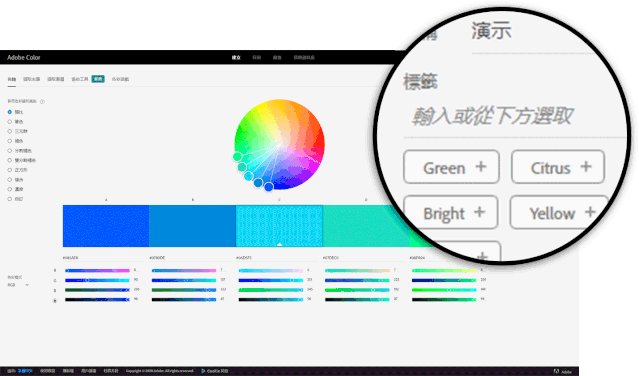
Task: Adjust the blue (B) slider for swatch D
Action: pyautogui.click(x=357, y=290)
